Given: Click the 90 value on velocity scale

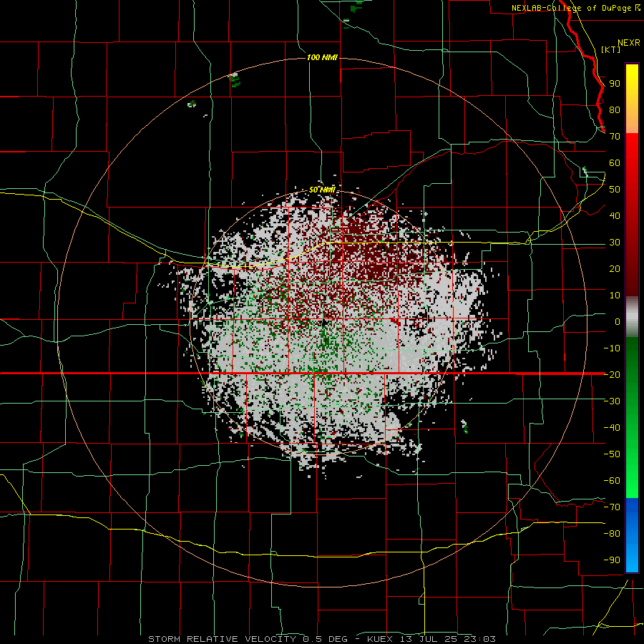Looking at the screenshot, I should [615, 84].
